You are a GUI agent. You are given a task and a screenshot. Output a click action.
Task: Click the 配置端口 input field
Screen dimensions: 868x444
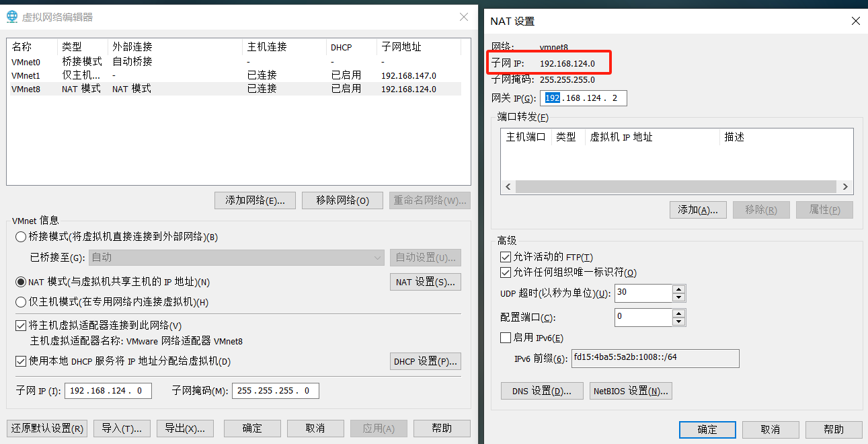(x=643, y=318)
